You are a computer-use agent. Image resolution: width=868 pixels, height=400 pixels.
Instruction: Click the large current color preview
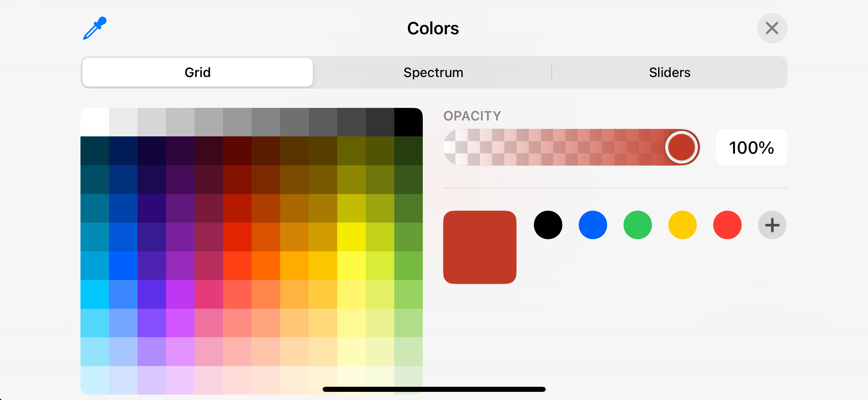pos(480,247)
